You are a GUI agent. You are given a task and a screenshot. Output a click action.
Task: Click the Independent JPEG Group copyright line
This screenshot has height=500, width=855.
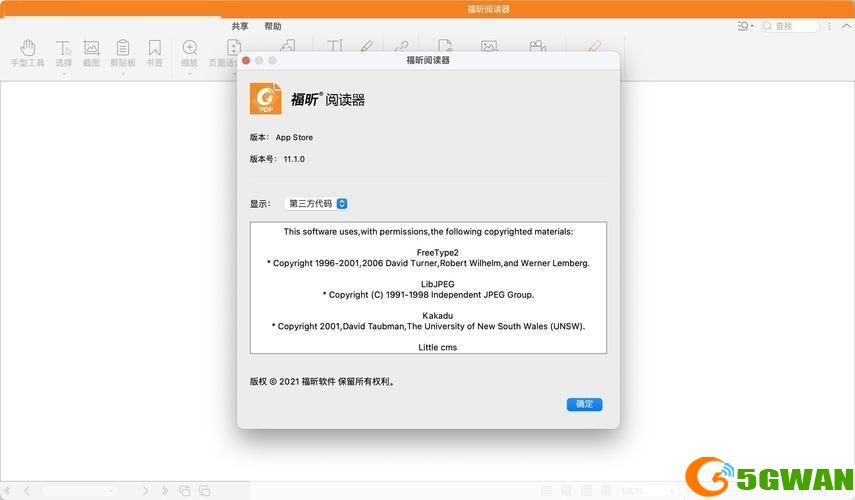pyautogui.click(x=428, y=294)
